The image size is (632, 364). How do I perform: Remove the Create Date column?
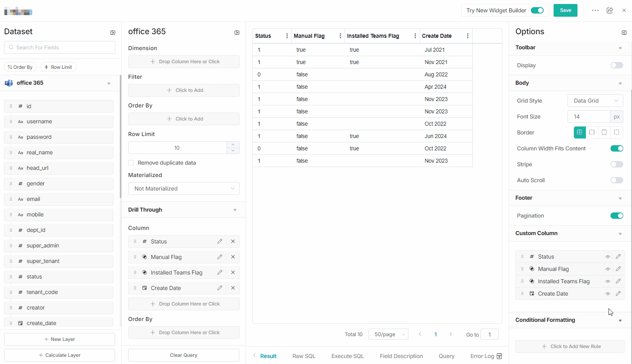click(x=233, y=288)
